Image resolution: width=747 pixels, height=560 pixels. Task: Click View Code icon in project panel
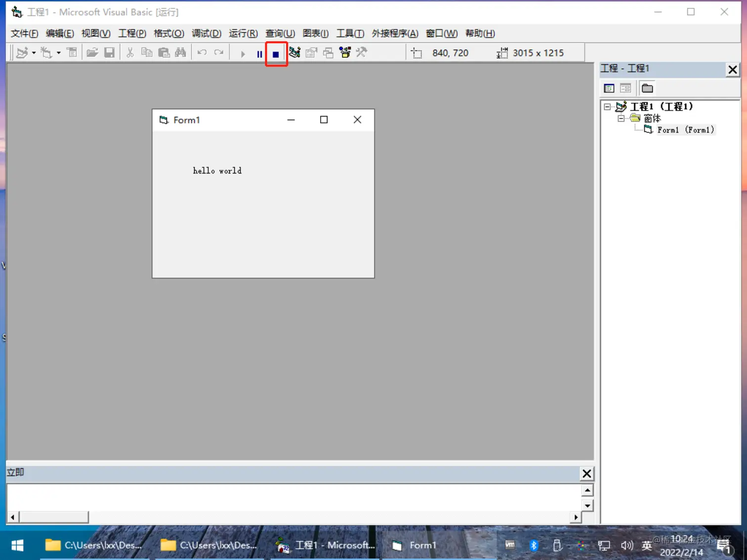[x=609, y=88]
